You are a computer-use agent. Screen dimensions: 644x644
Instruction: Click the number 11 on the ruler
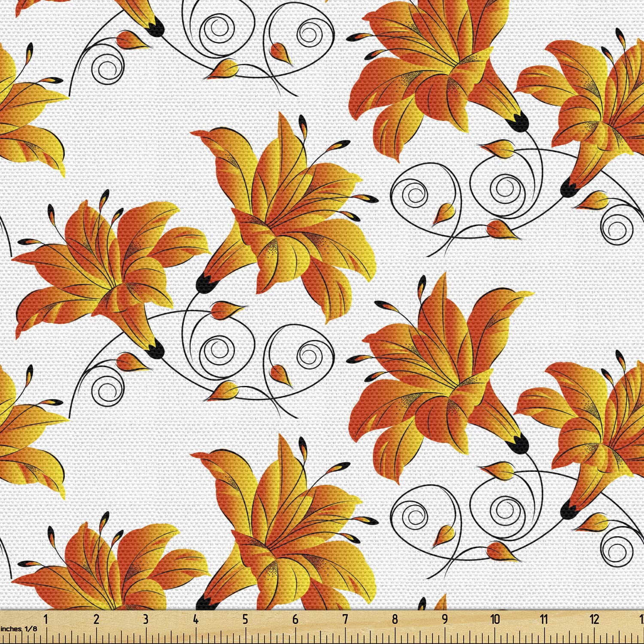click(544, 620)
